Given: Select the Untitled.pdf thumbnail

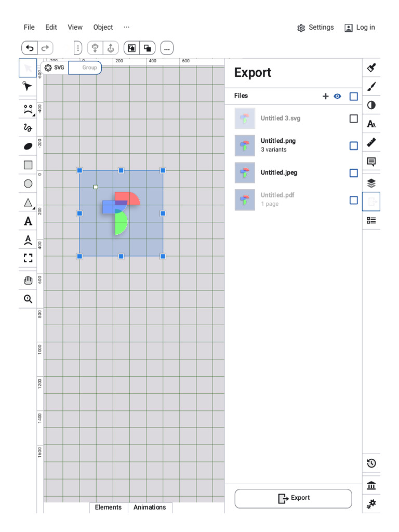Looking at the screenshot, I should [x=245, y=200].
